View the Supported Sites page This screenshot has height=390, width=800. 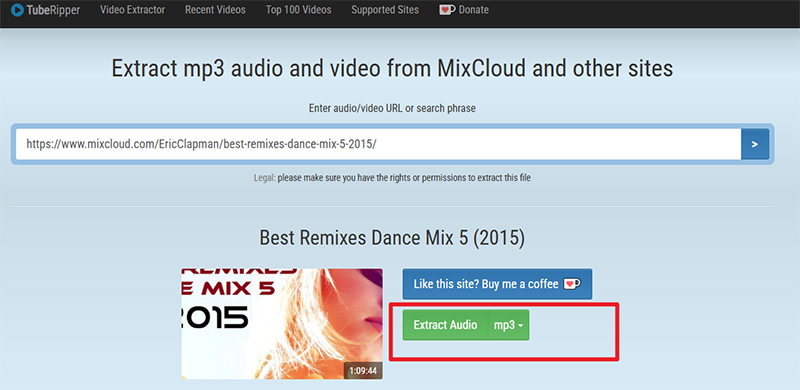click(385, 10)
